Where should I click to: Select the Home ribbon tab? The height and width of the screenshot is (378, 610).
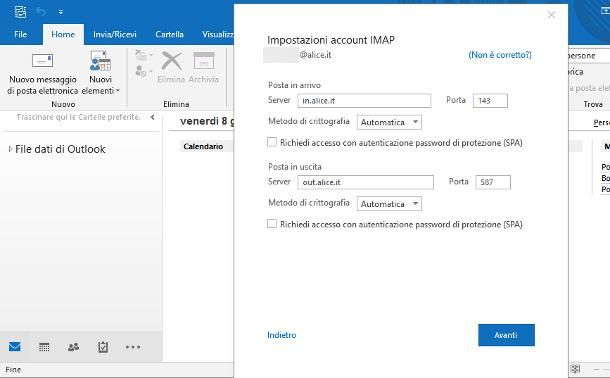click(x=63, y=34)
